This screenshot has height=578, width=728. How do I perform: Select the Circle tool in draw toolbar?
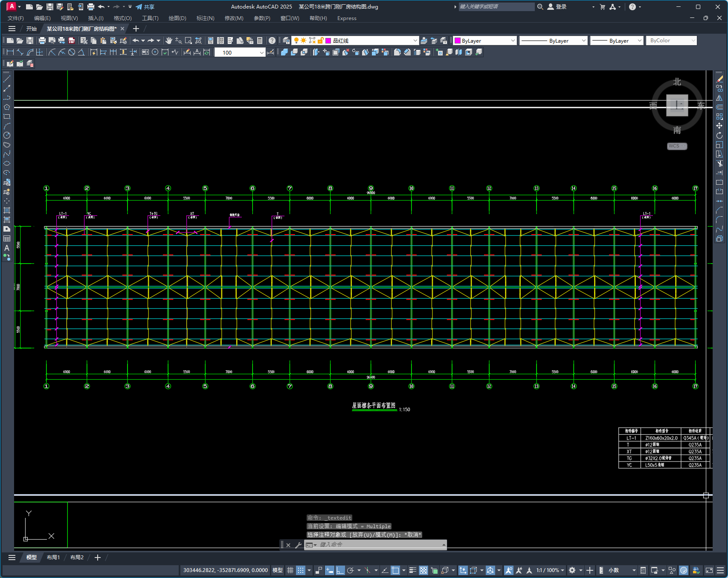pos(7,135)
